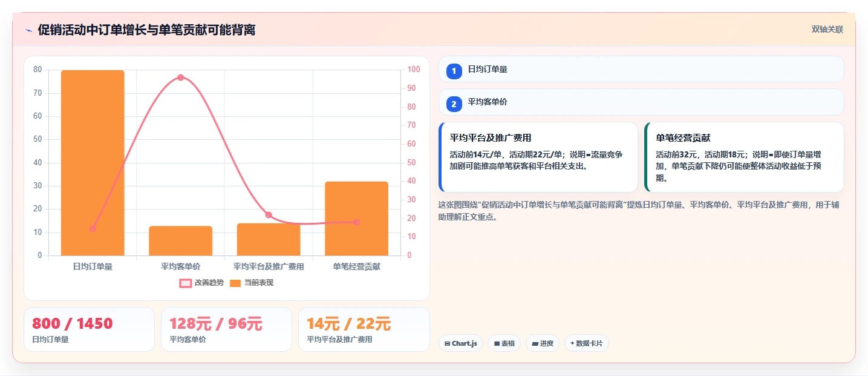The image size is (868, 376).
Task: Click the 128元 / 96元 stat card
Action: (x=226, y=329)
